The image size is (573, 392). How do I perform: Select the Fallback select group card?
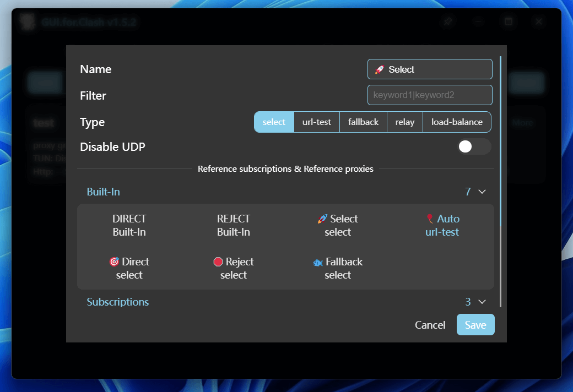coord(338,268)
